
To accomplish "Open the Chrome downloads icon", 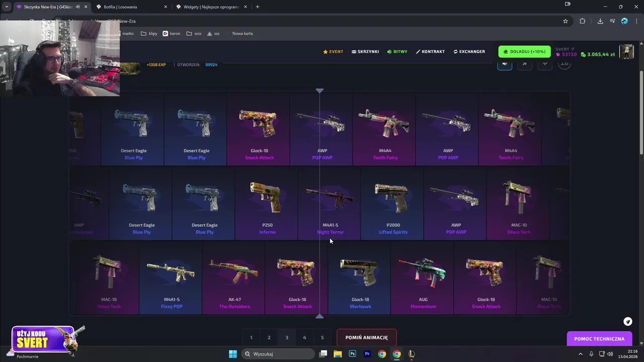I will [600, 21].
